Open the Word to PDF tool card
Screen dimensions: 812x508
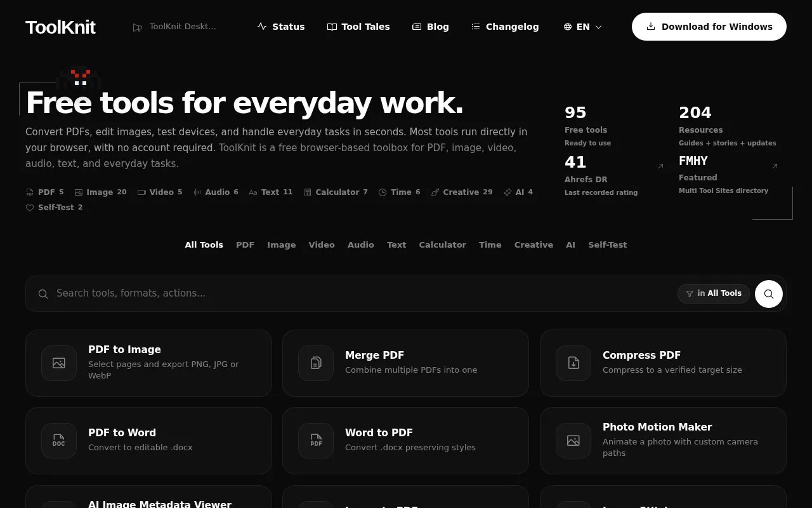(x=405, y=441)
